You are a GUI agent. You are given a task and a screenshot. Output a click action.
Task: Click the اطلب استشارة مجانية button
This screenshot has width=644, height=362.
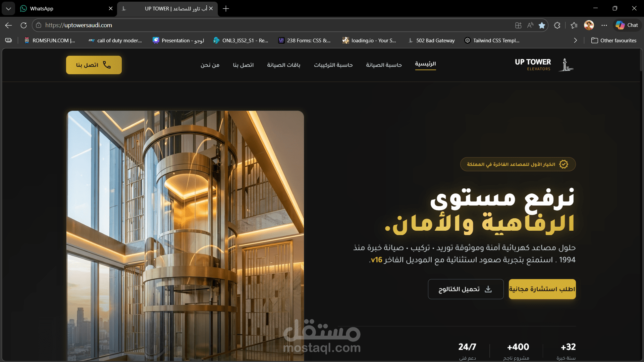[542, 289]
